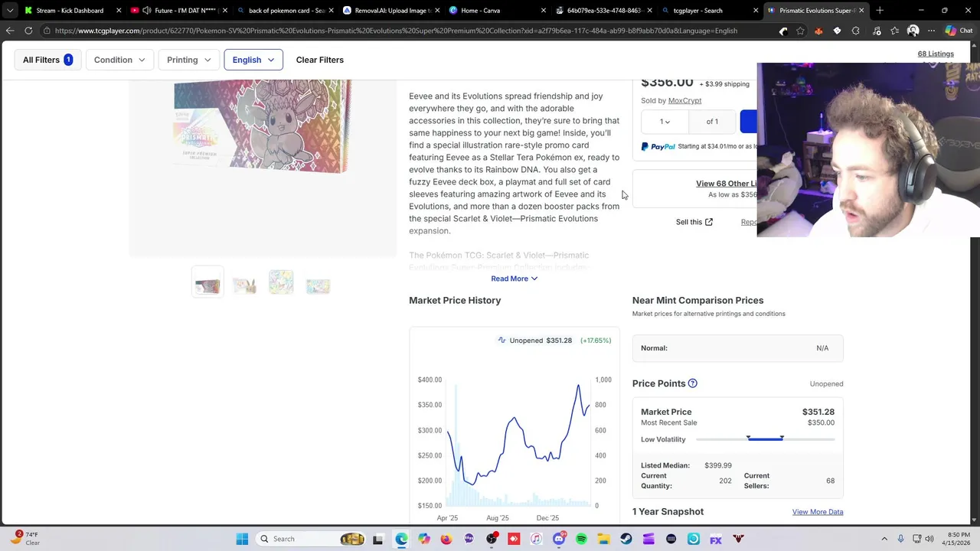This screenshot has height=551, width=980.
Task: Select the fourth product thumbnail
Action: (318, 283)
